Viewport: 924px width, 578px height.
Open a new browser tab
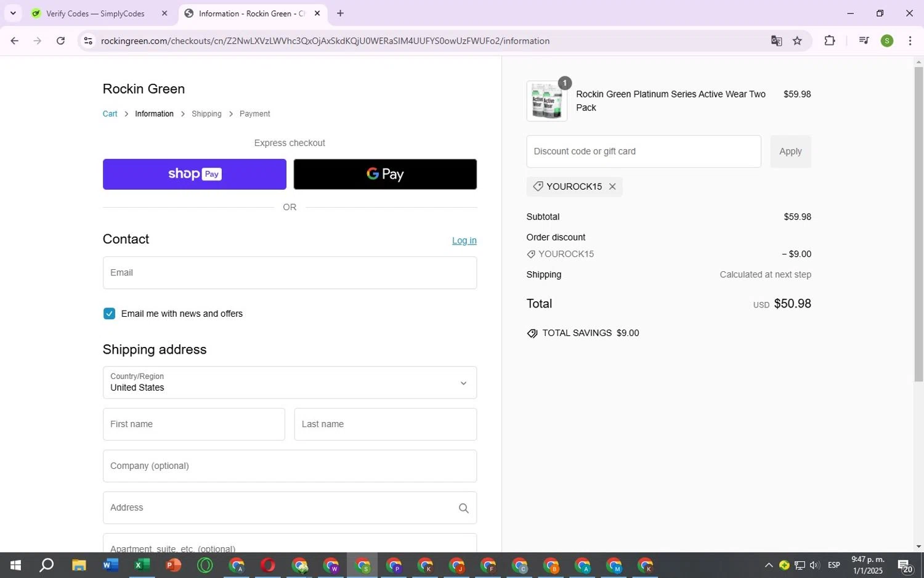tap(340, 13)
